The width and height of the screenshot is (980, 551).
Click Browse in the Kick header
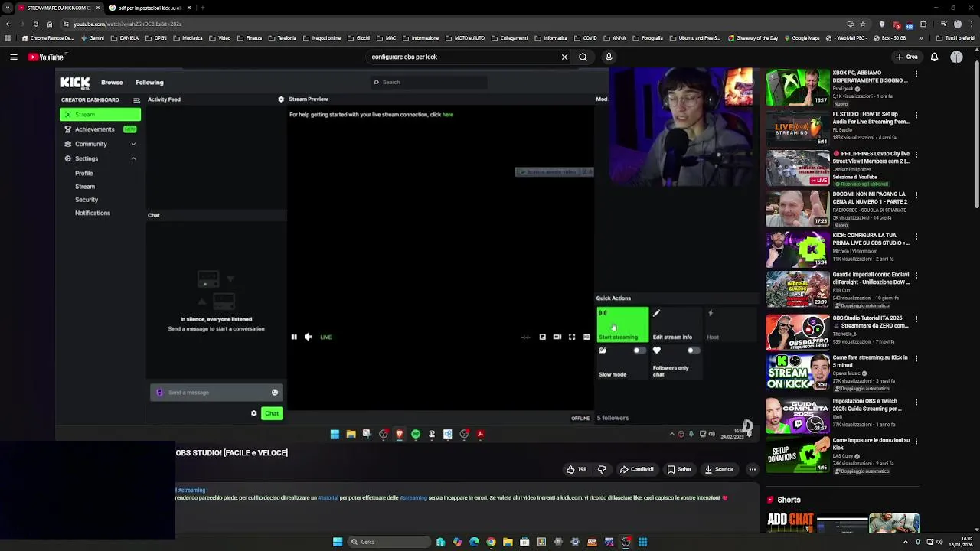pyautogui.click(x=112, y=82)
